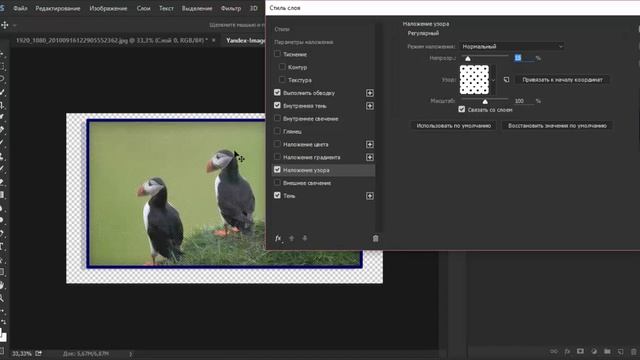Screen dimensions: 640x360
Task: Click the Масштаб scale slider handle
Action: pos(485,101)
